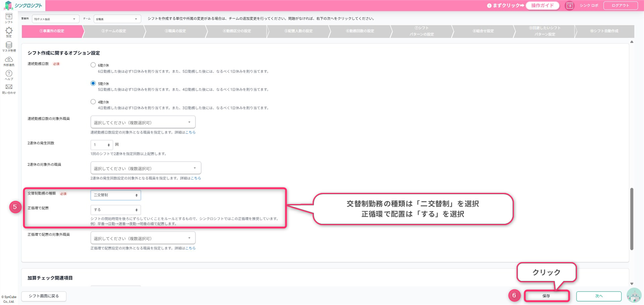Expand the 事業所 dropdown TDテスト施設
This screenshot has height=305, width=644.
(55, 19)
